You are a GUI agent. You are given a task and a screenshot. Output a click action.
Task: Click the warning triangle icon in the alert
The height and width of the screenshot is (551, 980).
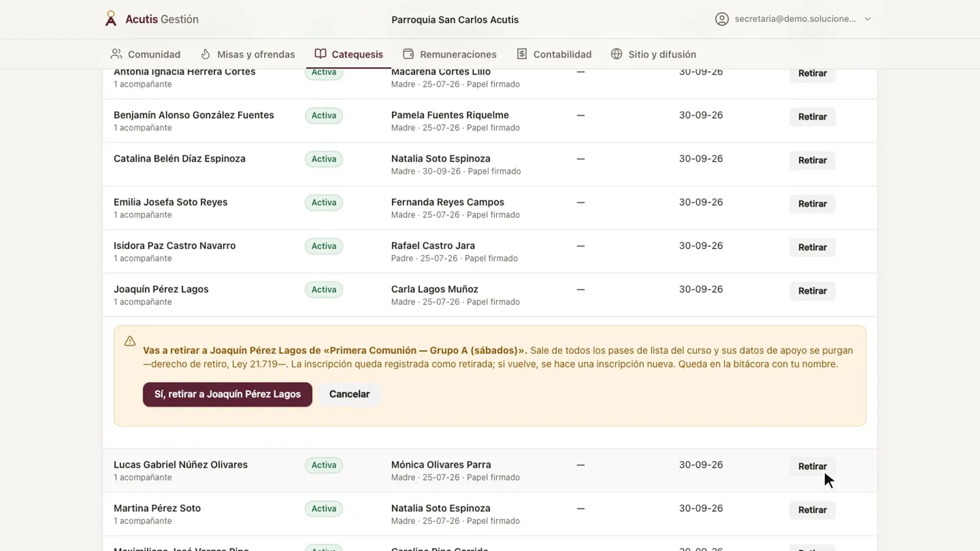click(x=130, y=341)
